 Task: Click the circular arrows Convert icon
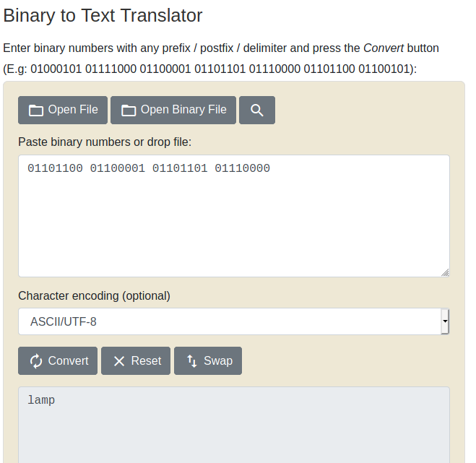pyautogui.click(x=36, y=361)
